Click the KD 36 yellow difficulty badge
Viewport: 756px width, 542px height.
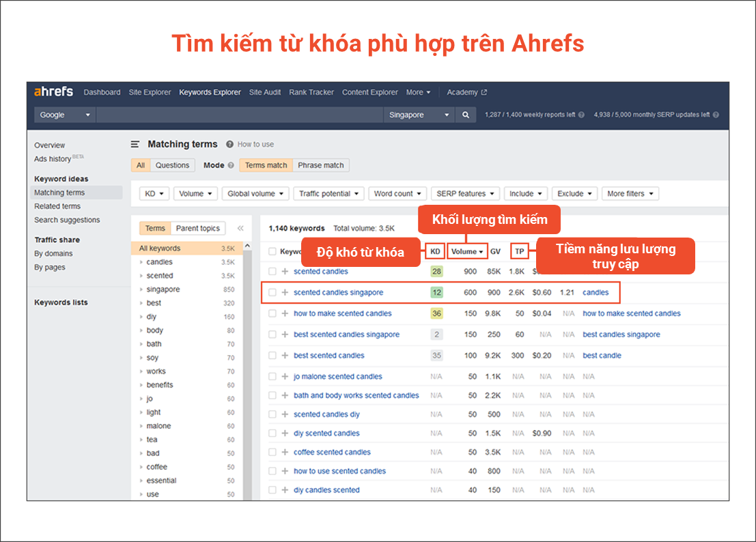437,313
